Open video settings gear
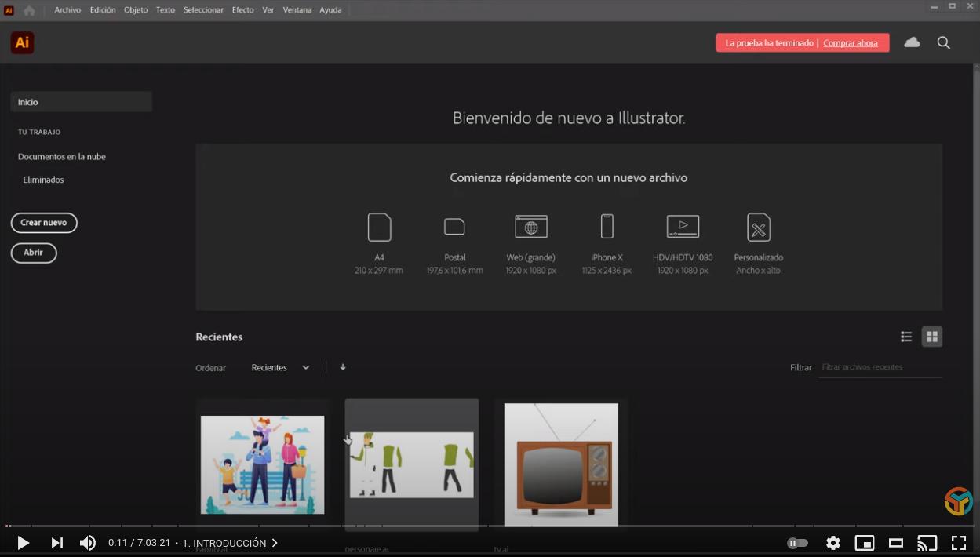980x557 pixels. (833, 543)
